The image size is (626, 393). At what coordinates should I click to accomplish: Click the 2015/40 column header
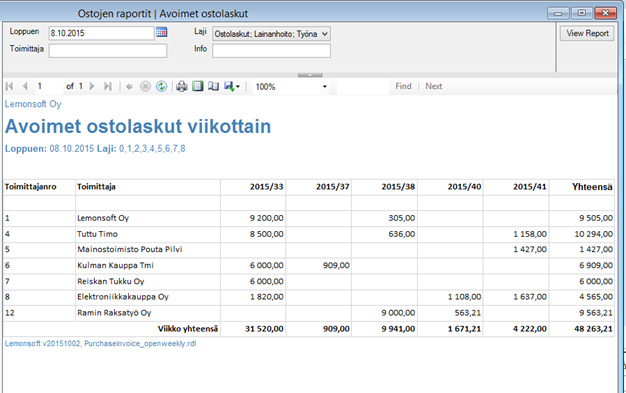(x=464, y=187)
